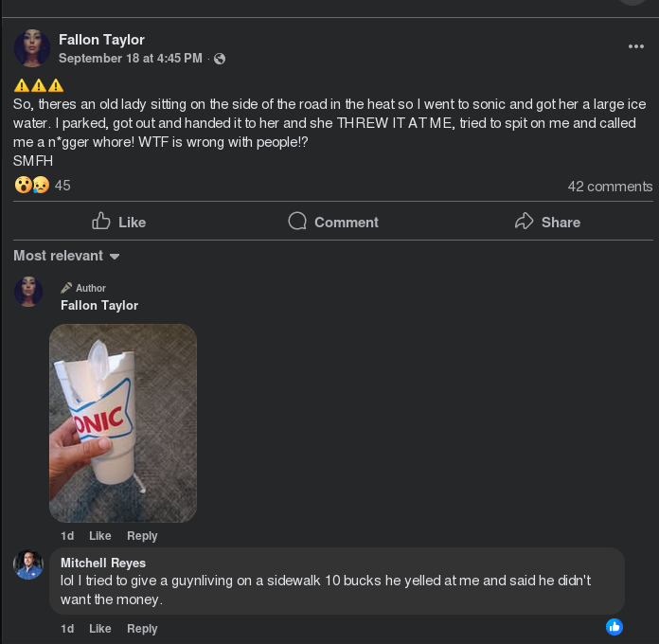659x644 pixels.
Task: Click the Comment speech bubble icon
Action: point(297,222)
